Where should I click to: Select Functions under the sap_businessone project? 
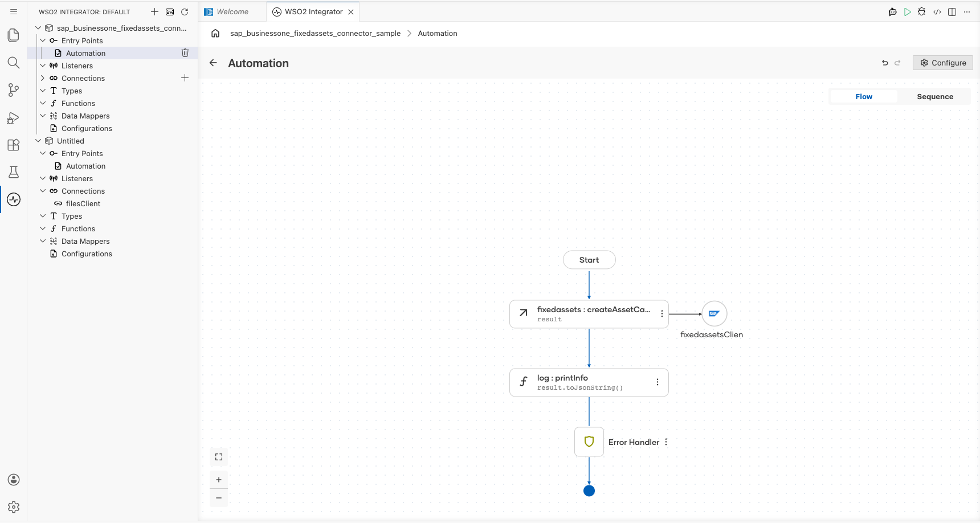78,103
